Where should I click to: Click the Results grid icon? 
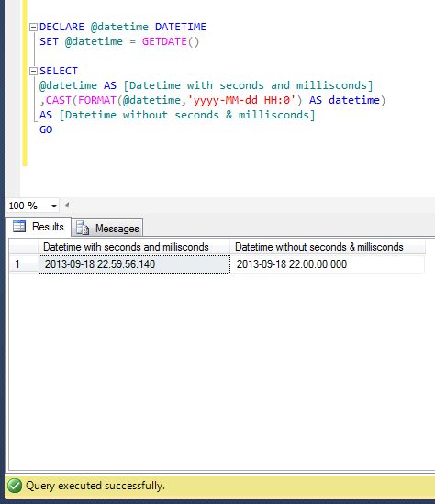pos(19,227)
